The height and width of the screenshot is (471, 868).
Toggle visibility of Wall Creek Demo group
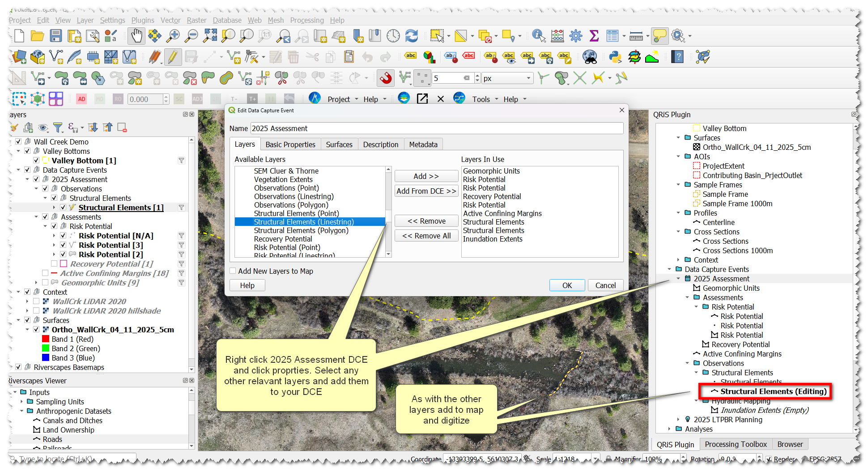18,142
